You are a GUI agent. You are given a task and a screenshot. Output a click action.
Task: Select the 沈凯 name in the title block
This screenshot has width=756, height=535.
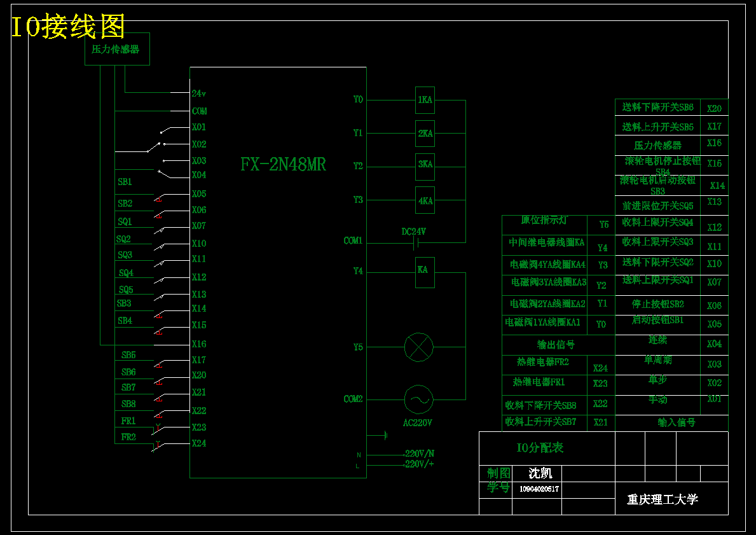coord(540,473)
